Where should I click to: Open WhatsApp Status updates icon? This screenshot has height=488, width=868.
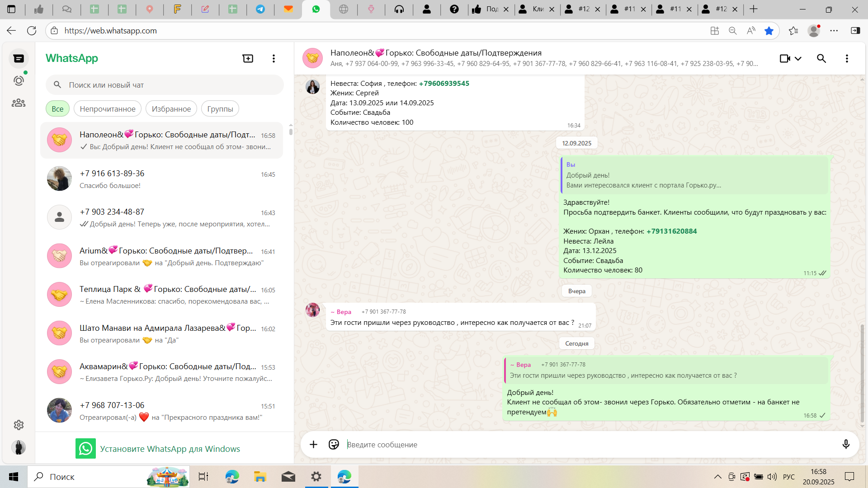pyautogui.click(x=19, y=81)
